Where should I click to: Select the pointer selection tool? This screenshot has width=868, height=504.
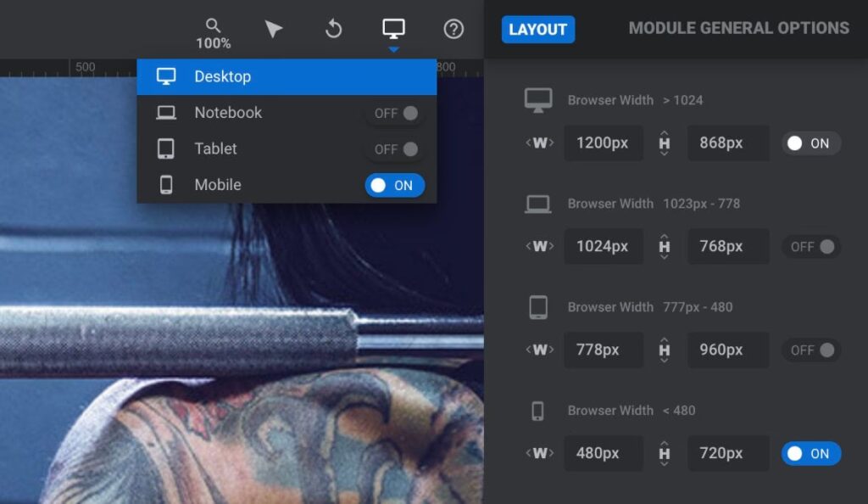[273, 30]
